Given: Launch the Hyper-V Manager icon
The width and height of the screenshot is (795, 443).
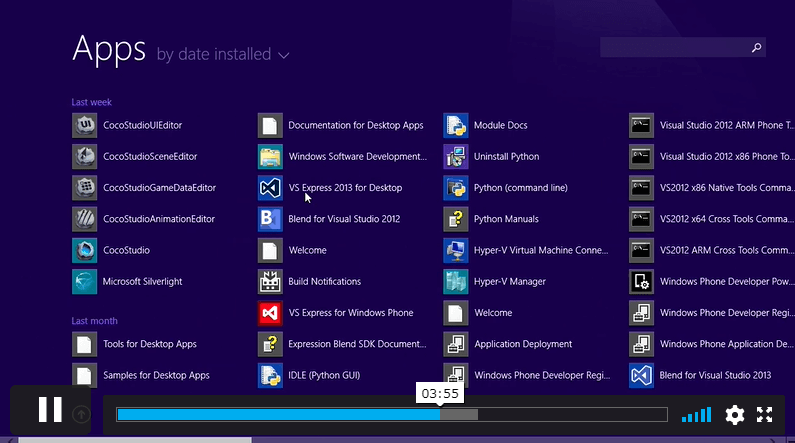Looking at the screenshot, I should coord(455,282).
